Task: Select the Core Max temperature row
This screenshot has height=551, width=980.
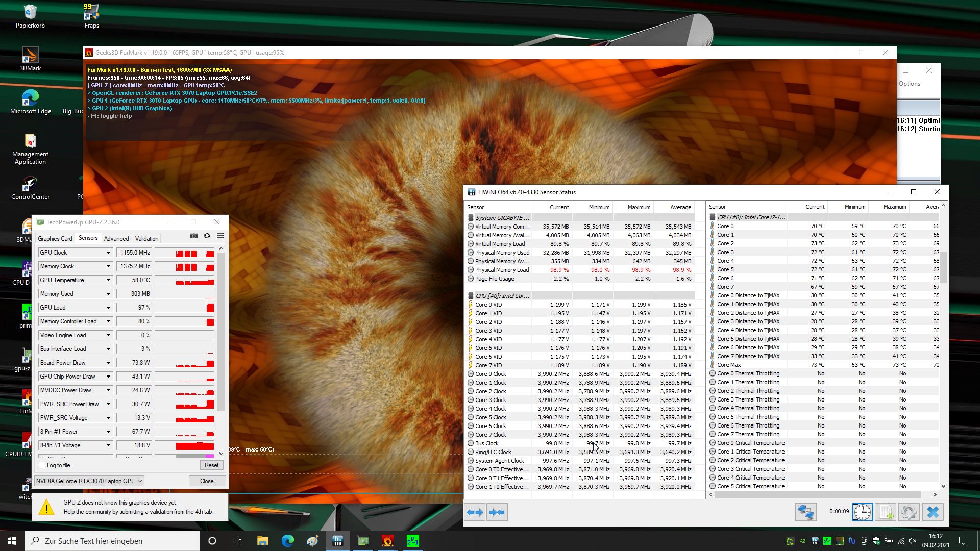Action: (x=824, y=365)
